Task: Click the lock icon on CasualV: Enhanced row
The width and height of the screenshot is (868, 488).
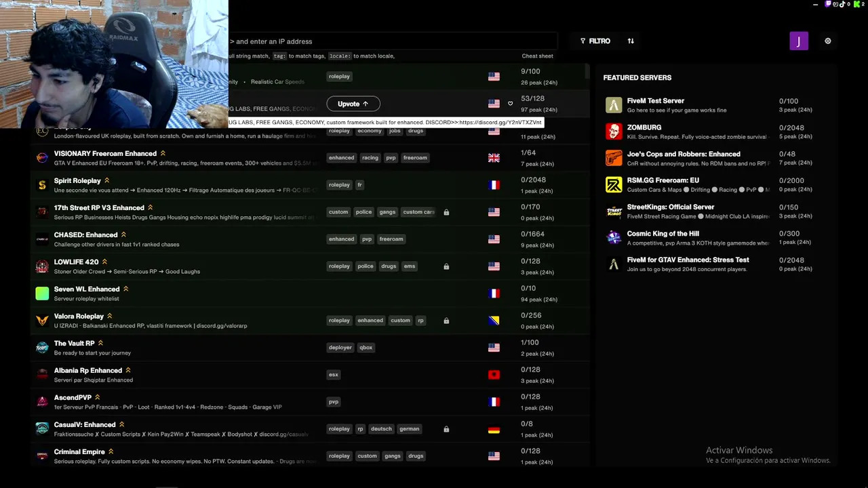Action: [x=446, y=429]
